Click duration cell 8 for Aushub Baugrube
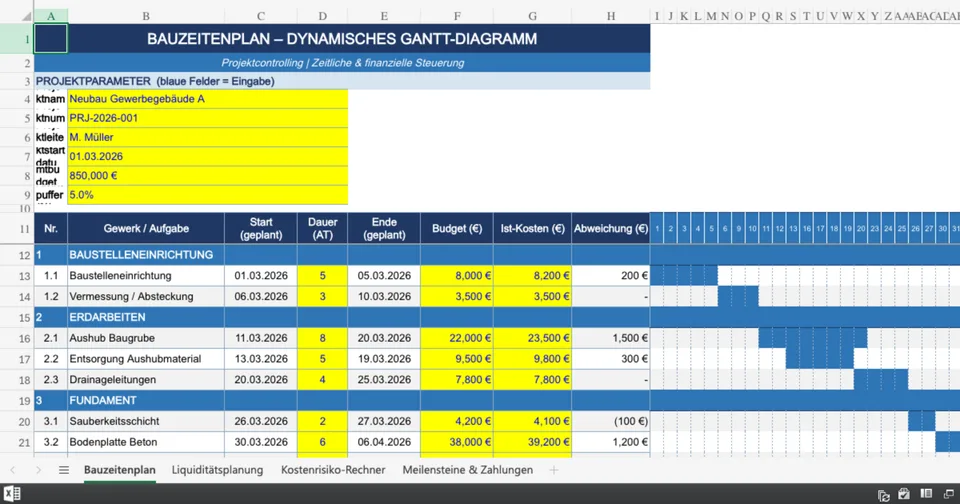Image resolution: width=960 pixels, height=504 pixels. (x=323, y=338)
